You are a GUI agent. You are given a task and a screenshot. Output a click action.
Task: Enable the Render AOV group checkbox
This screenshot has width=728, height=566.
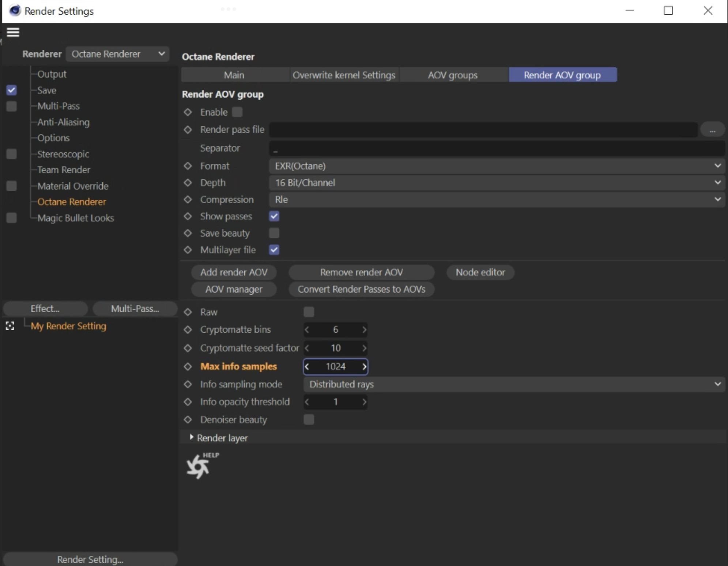(x=237, y=112)
